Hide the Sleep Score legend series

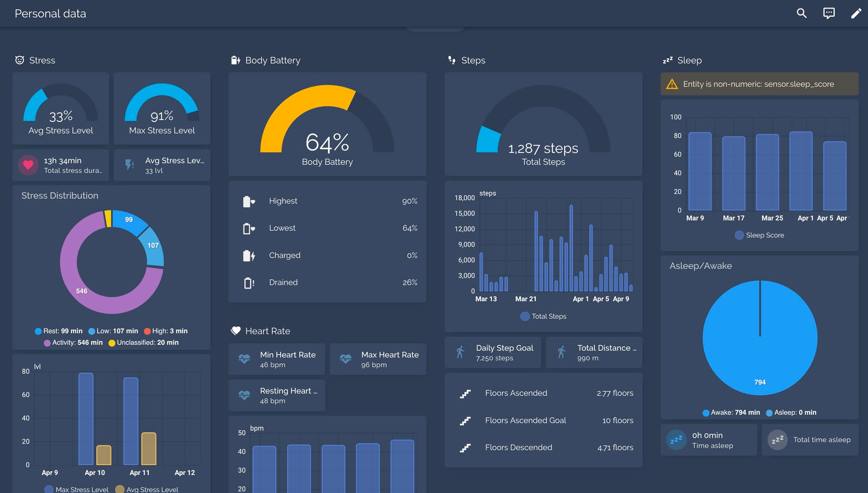759,235
